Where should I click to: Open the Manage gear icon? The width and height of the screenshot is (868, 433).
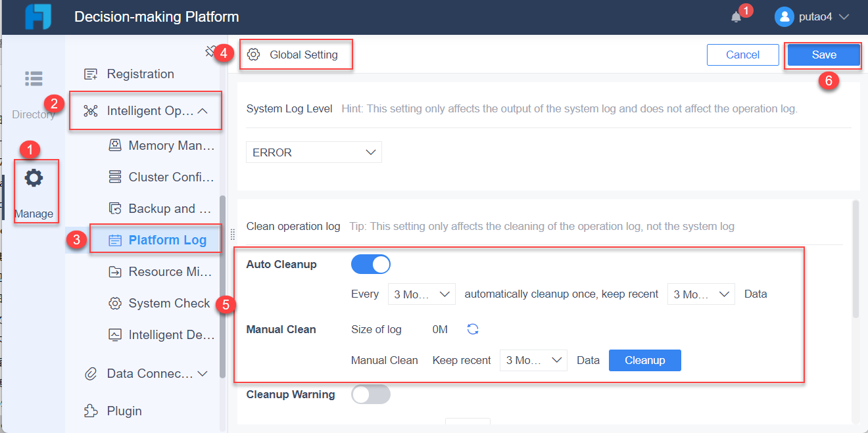[34, 177]
